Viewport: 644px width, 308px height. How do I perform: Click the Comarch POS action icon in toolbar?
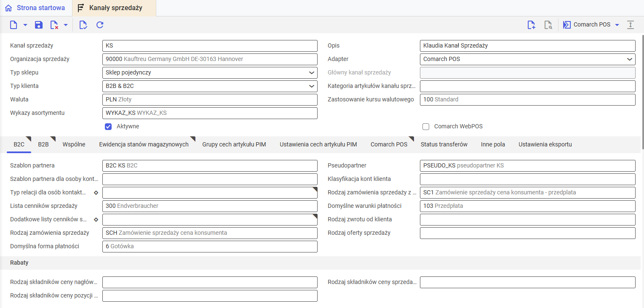[567, 25]
